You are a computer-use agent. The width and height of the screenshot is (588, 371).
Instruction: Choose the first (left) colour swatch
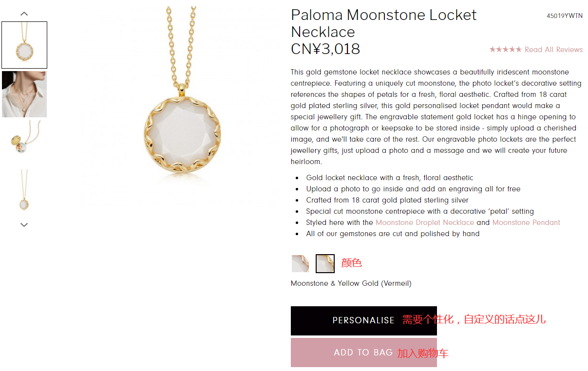[300, 263]
